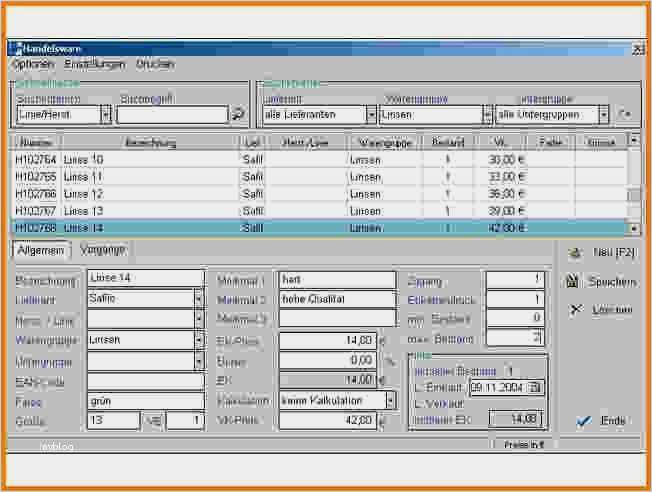
Task: Click the filter icon right of alle Untergruppen
Action: coord(624,114)
